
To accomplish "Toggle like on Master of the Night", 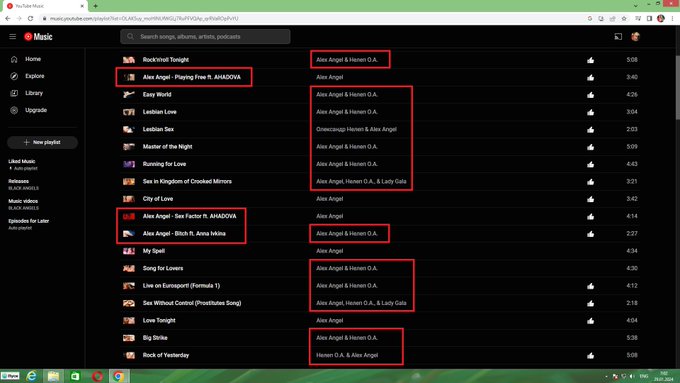I will (x=590, y=147).
